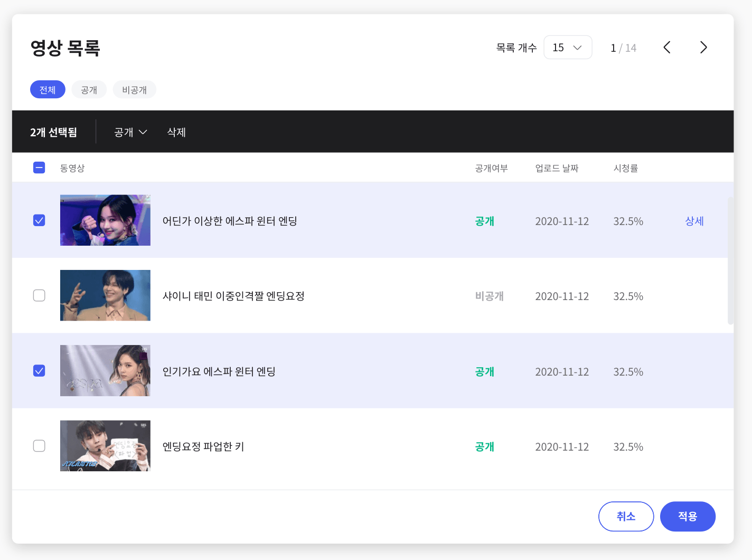This screenshot has height=560, width=752.
Task: Switch to the 공개 filter tab
Action: point(89,90)
